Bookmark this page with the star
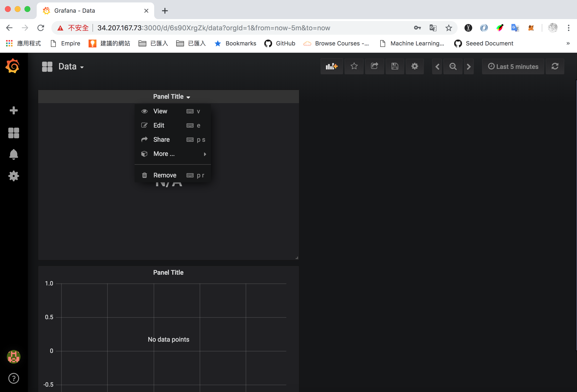Screen dimensions: 577x392 click(449, 28)
